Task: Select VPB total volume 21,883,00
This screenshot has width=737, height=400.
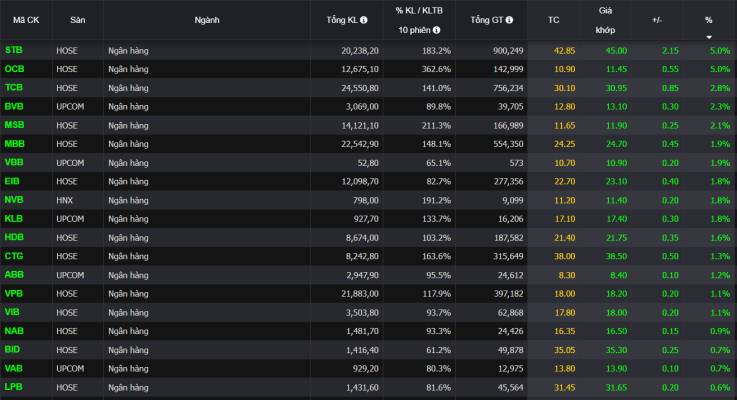Action: tap(360, 294)
